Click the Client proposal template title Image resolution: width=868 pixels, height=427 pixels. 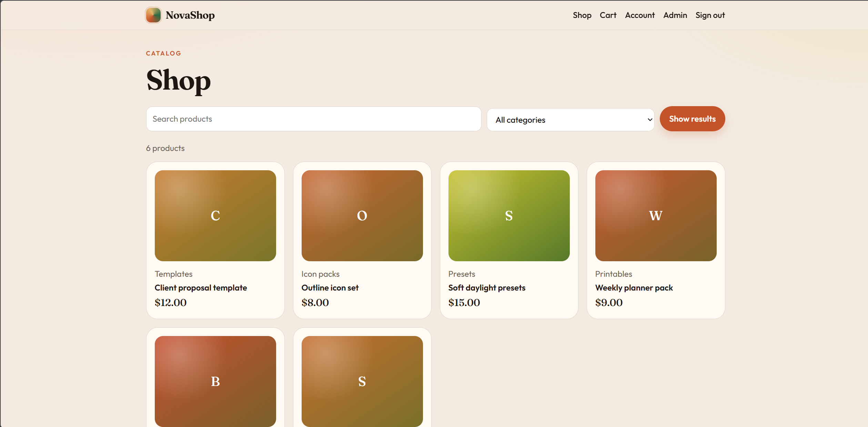(201, 288)
